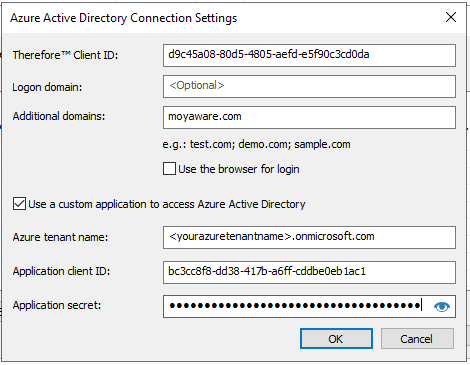The image size is (470, 365).
Task: Click the dialog title 'Azure Active Directory Connection Settings'
Action: 123,18
